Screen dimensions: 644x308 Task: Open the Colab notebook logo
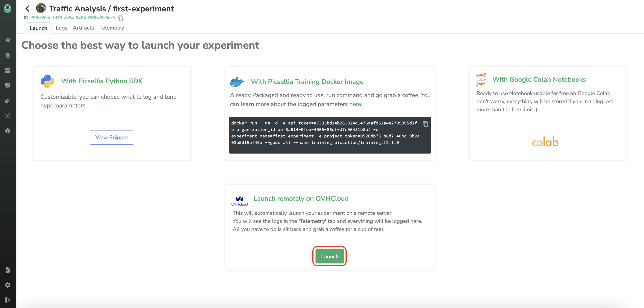pyautogui.click(x=545, y=142)
